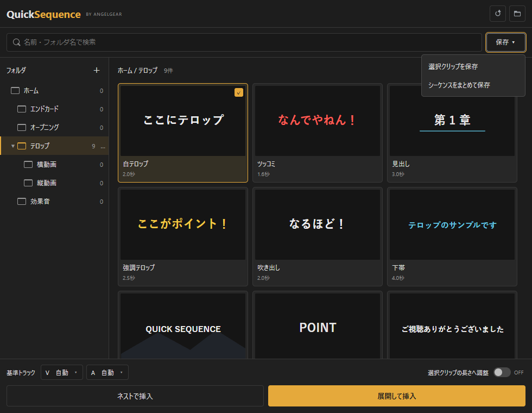Image resolution: width=532 pixels, height=413 pixels.
Task: Select the QUICK SEQUENCE thumbnail
Action: click(x=183, y=326)
